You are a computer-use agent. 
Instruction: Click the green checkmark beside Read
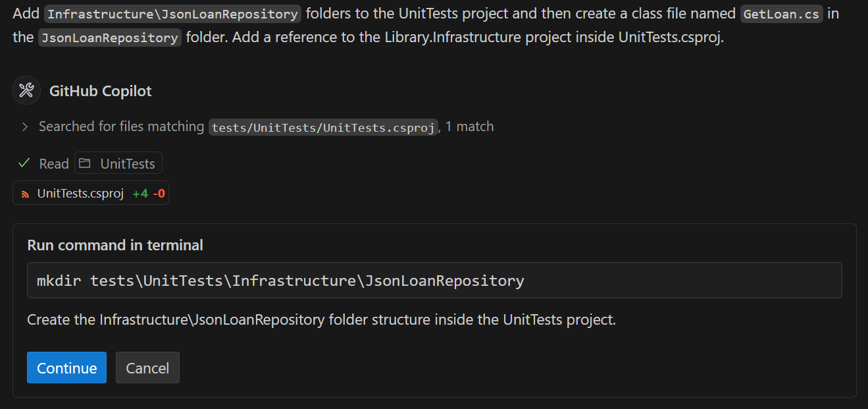tap(24, 163)
